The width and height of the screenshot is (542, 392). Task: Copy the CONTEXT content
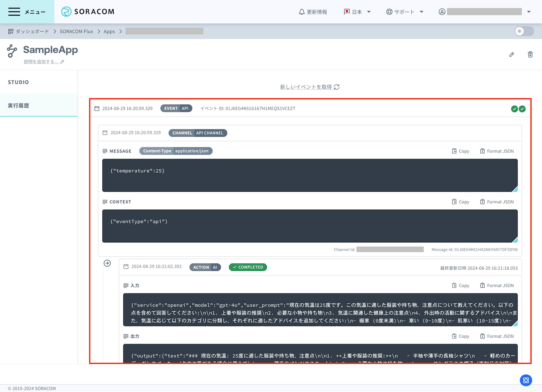pos(460,202)
